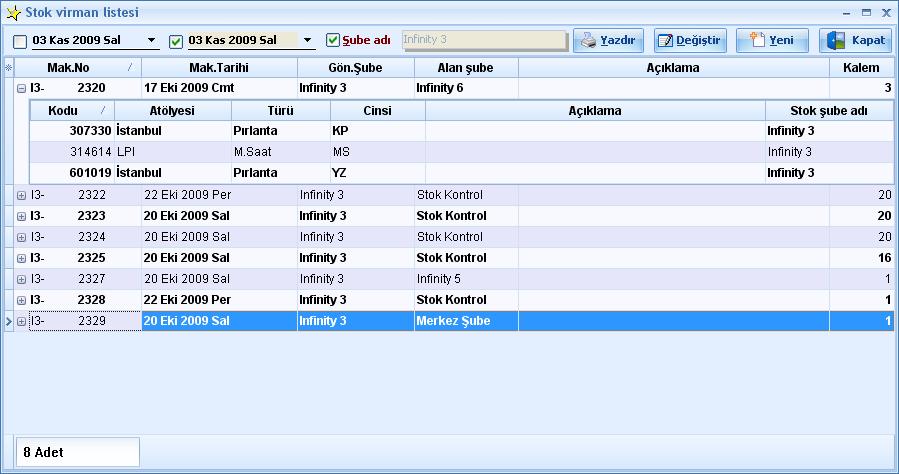Sort by Alan şube column header

(466, 68)
